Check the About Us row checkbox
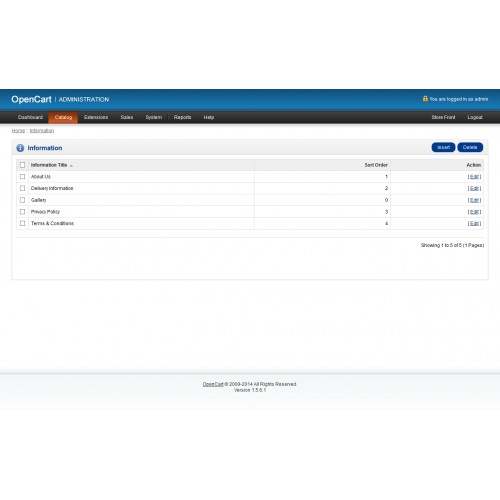 tap(22, 177)
